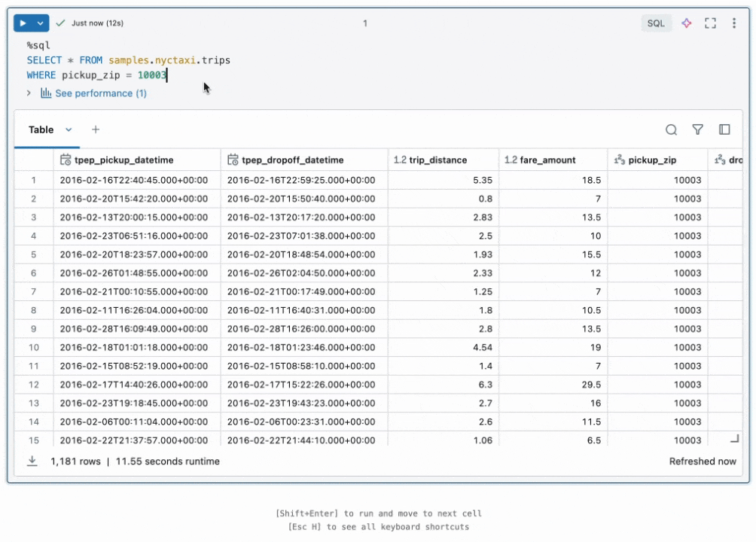This screenshot has height=542, width=756.
Task: Open the cell kebab menu
Action: [x=734, y=23]
